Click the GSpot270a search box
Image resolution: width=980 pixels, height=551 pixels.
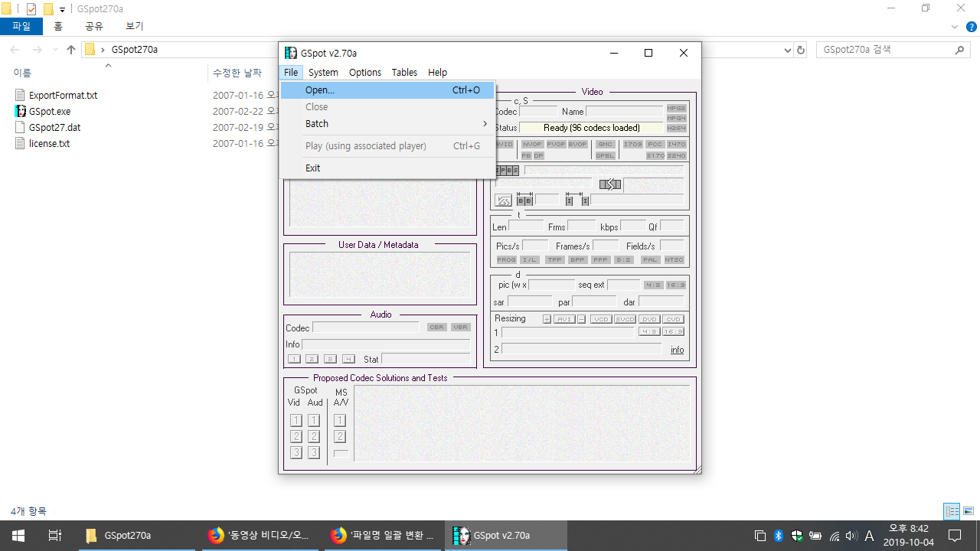click(893, 50)
